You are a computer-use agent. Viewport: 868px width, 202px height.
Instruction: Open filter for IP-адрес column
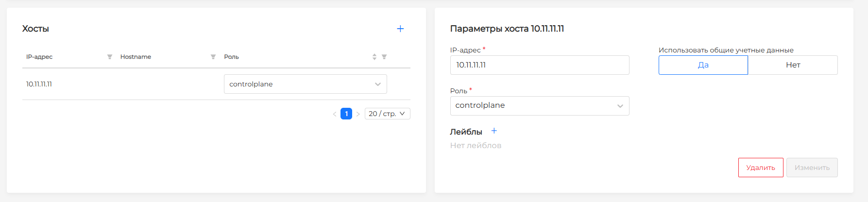pyautogui.click(x=110, y=57)
